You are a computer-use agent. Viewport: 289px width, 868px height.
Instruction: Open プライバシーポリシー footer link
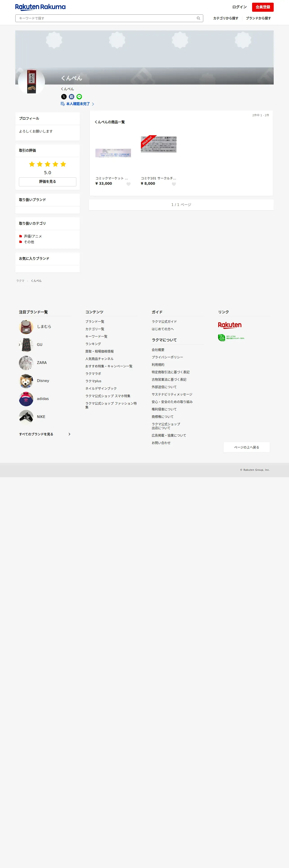pos(167,357)
